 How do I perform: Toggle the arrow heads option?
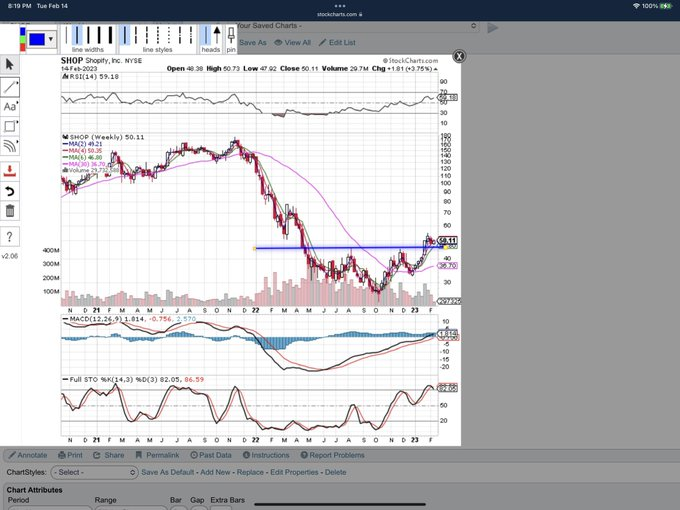pos(211,37)
